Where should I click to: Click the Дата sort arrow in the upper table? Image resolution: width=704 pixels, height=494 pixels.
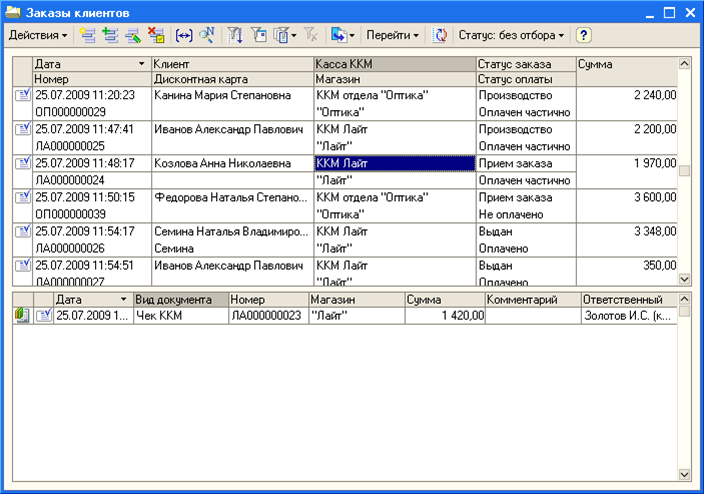tap(141, 64)
